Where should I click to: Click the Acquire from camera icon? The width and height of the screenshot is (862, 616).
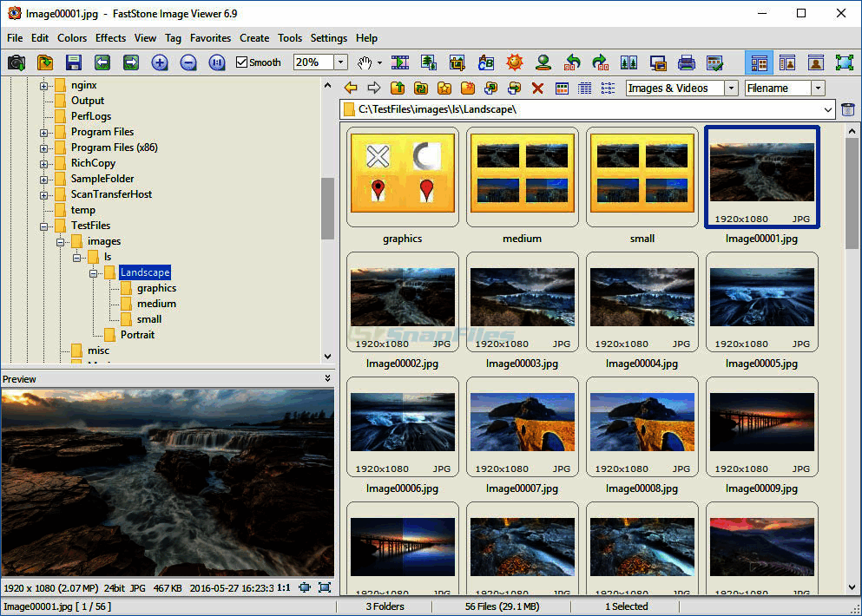point(16,62)
